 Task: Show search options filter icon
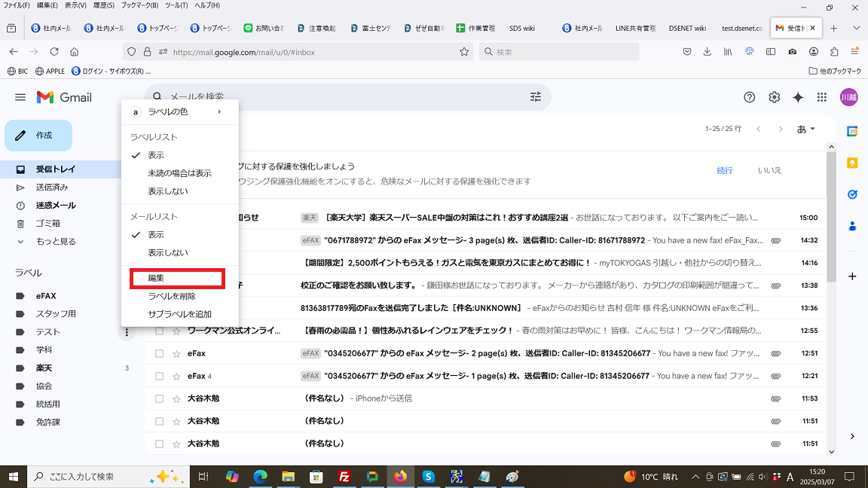[536, 97]
